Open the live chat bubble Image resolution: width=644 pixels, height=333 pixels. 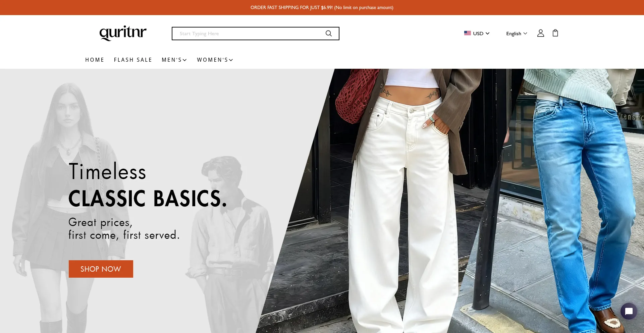[x=629, y=312]
